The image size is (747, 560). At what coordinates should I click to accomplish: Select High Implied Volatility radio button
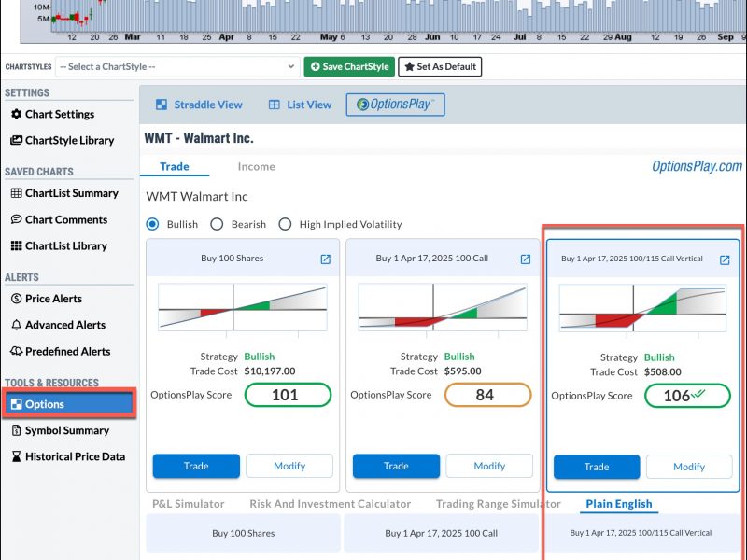point(285,224)
